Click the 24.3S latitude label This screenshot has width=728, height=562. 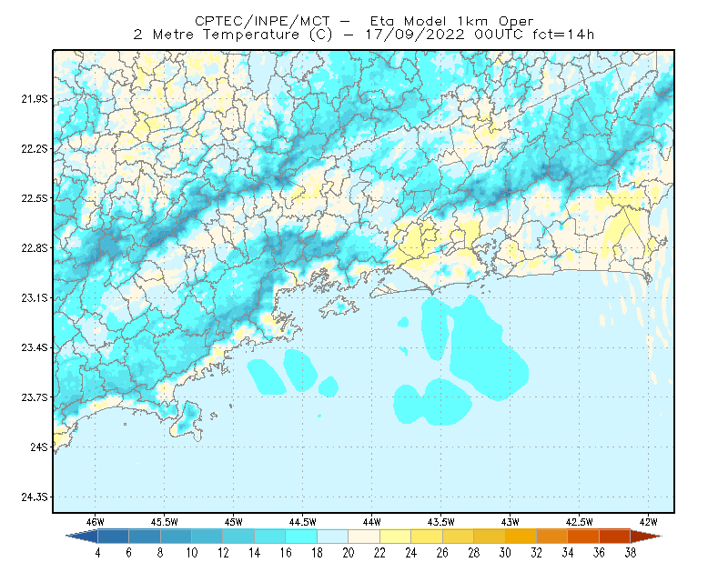tap(35, 497)
